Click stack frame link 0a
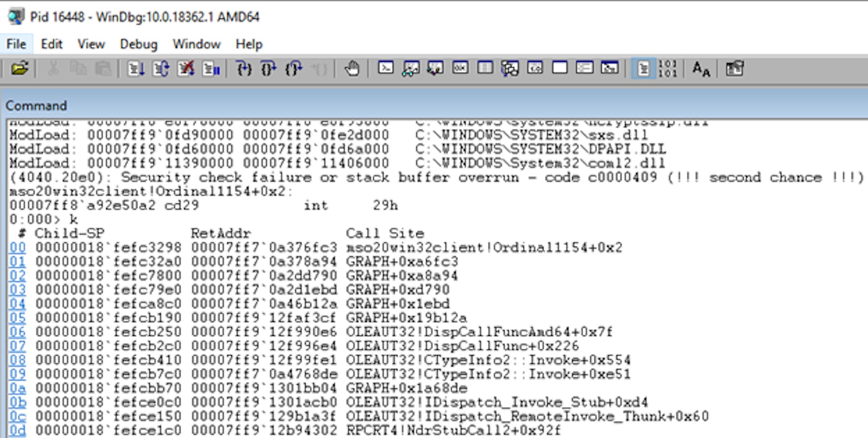This screenshot has width=868, height=438. tap(18, 388)
